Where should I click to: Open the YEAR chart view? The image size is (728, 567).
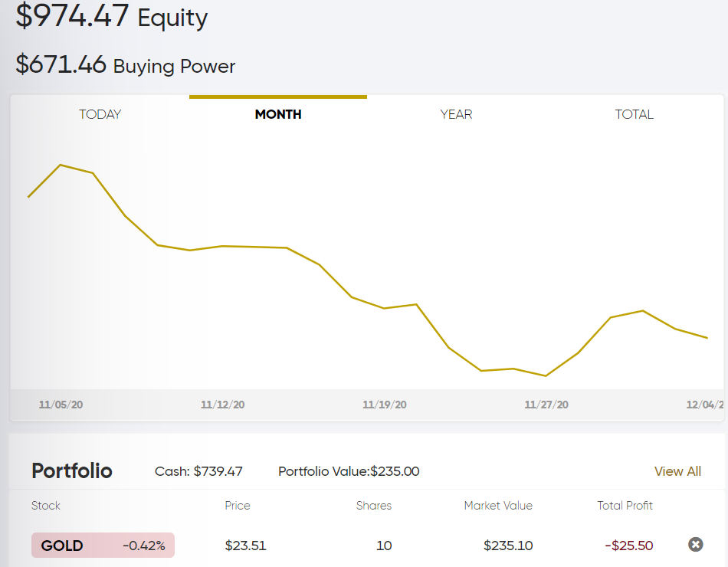point(456,114)
